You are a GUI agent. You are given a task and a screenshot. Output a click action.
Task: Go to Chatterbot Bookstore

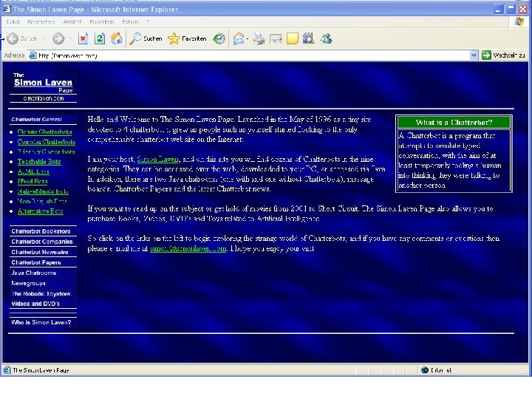[x=41, y=231]
